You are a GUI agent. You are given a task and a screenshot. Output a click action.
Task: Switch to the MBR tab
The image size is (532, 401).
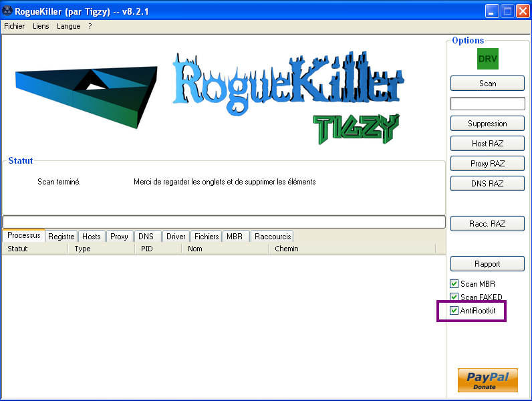point(235,237)
